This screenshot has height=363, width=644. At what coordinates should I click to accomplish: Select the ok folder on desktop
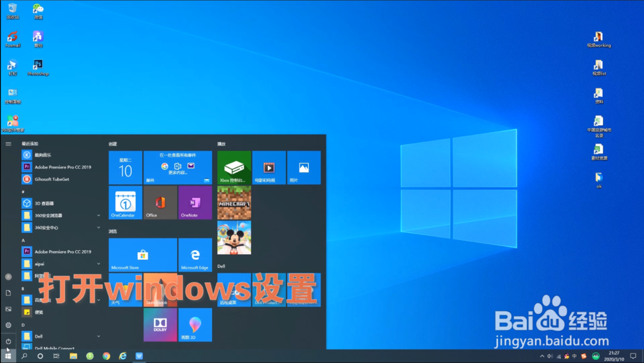coord(599,180)
